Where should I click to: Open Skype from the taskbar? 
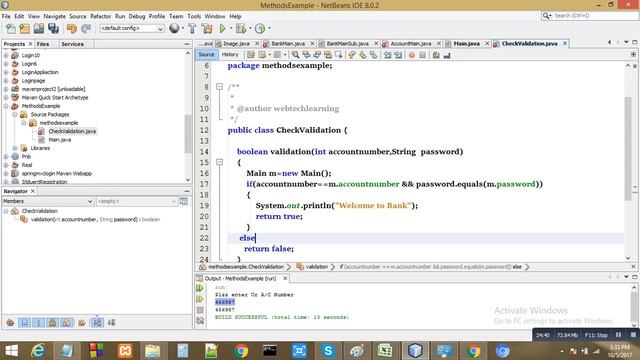[x=328, y=351]
